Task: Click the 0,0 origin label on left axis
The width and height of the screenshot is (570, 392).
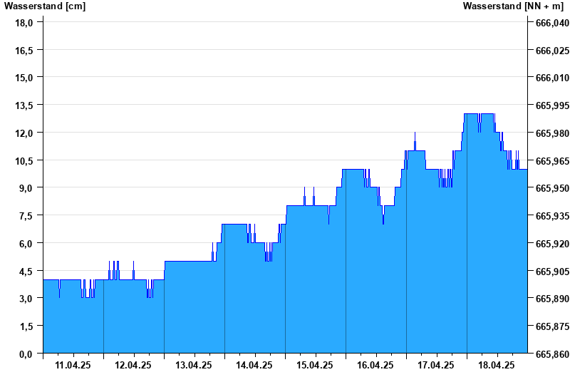Action: (x=26, y=354)
